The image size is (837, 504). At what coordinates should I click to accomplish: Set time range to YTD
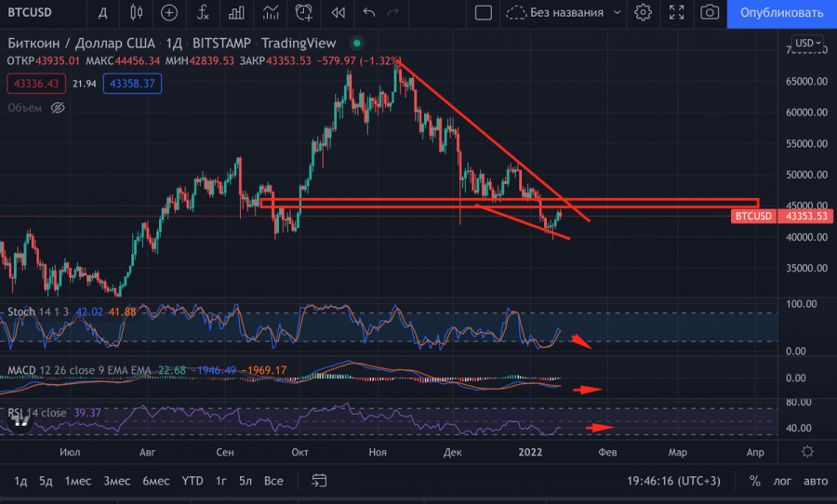point(193,481)
